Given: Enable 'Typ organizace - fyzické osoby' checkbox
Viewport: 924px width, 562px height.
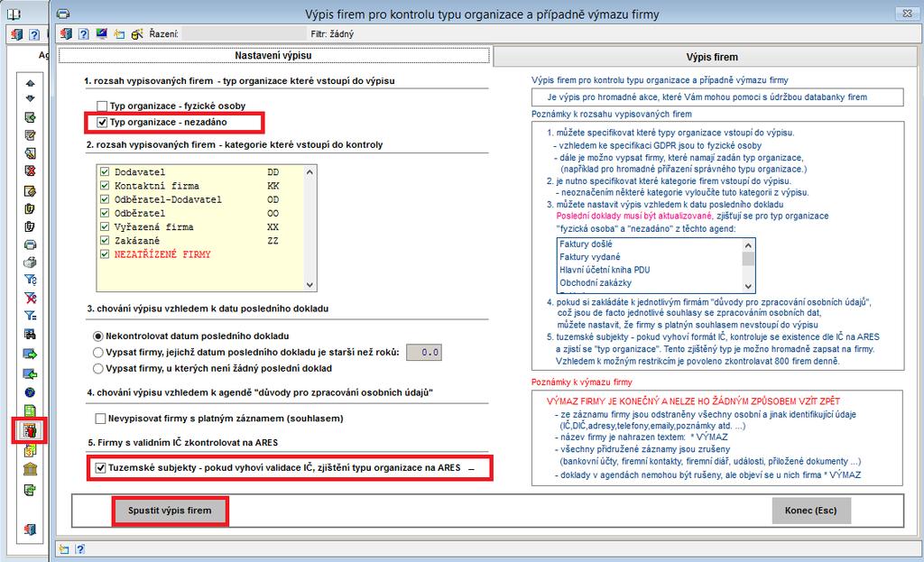Looking at the screenshot, I should tap(102, 106).
